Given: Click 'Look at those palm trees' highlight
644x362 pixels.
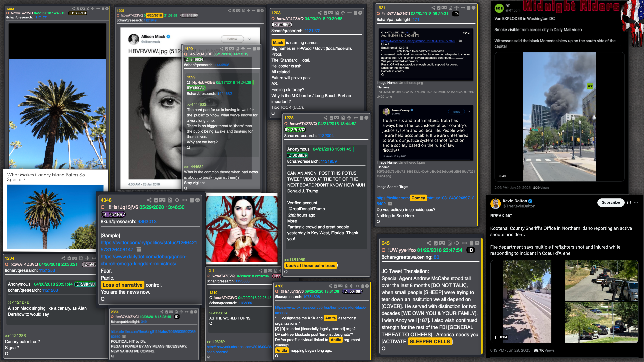Looking at the screenshot, I should pyautogui.click(x=311, y=265).
